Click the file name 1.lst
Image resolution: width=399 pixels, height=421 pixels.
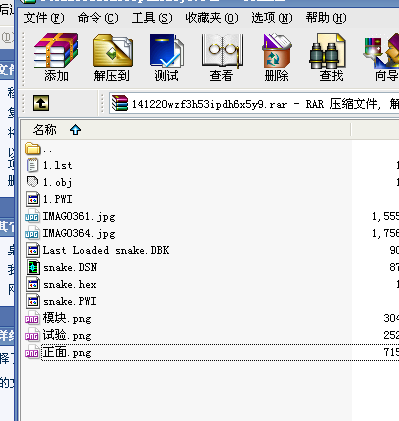pyautogui.click(x=57, y=165)
